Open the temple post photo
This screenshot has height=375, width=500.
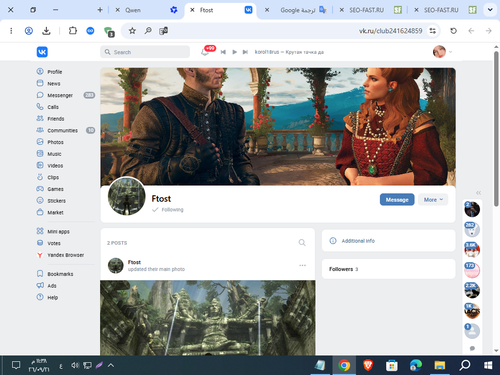[208, 318]
